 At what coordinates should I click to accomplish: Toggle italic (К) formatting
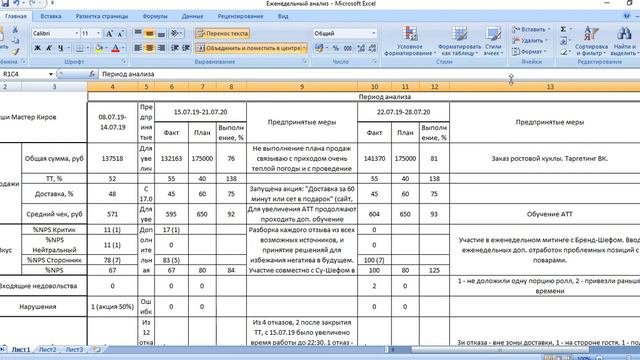49,48
